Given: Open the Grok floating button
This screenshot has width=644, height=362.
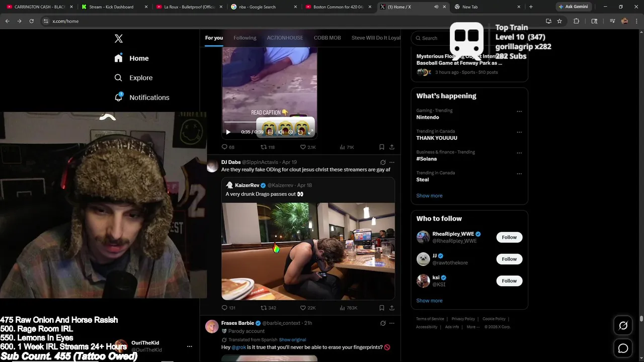Looking at the screenshot, I should pyautogui.click(x=623, y=326).
